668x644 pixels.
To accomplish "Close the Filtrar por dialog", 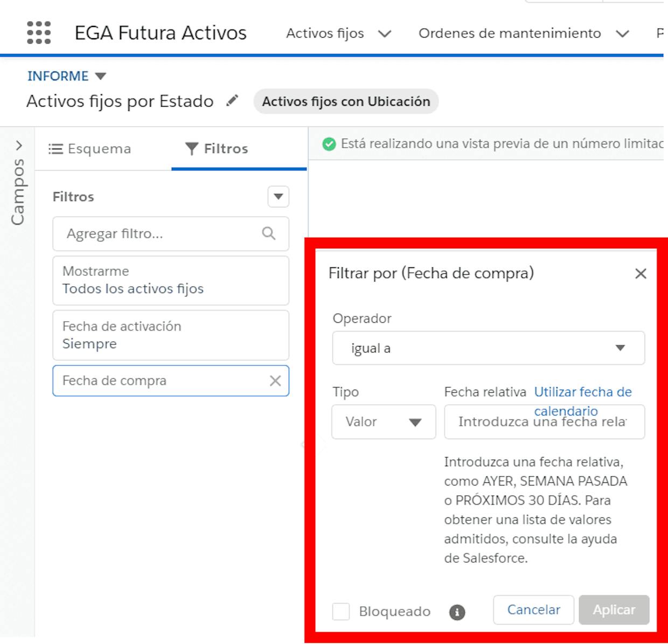I will click(x=641, y=274).
